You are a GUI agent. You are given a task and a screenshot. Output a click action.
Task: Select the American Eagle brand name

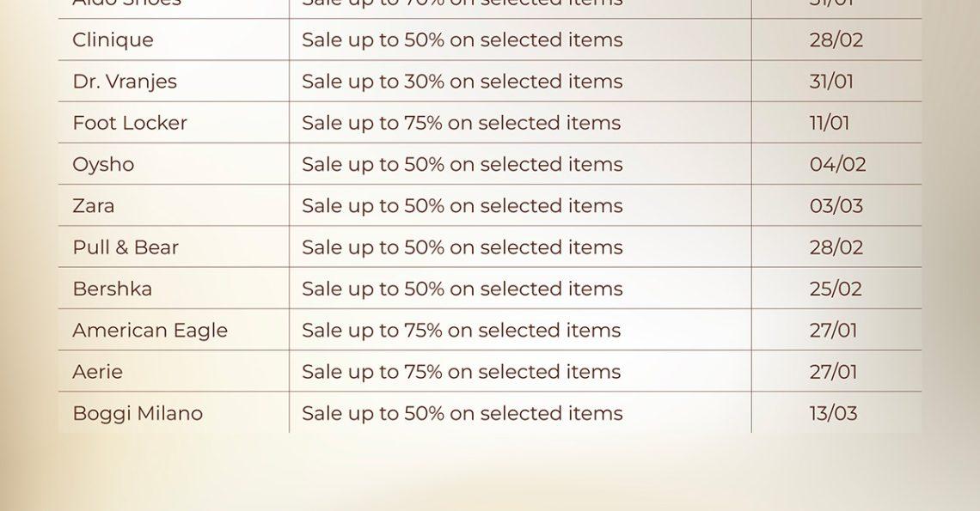point(150,331)
